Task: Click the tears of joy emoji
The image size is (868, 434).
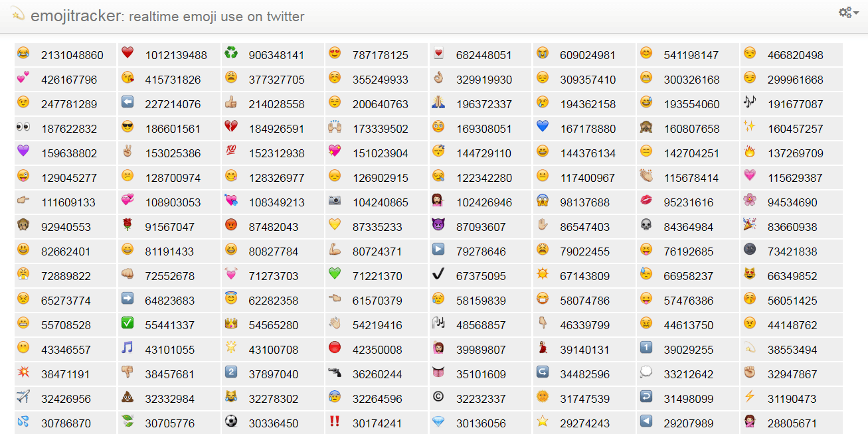Action: click(23, 54)
